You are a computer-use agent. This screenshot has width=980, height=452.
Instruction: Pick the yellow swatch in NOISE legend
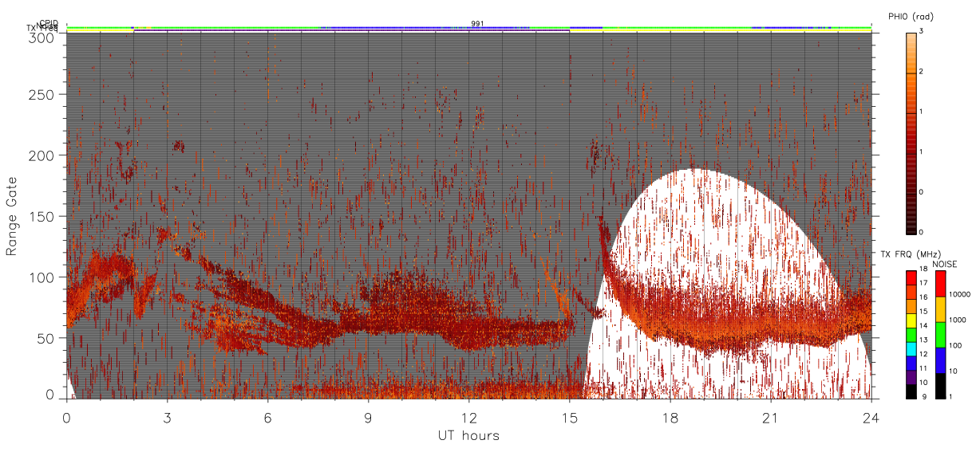coord(940,309)
